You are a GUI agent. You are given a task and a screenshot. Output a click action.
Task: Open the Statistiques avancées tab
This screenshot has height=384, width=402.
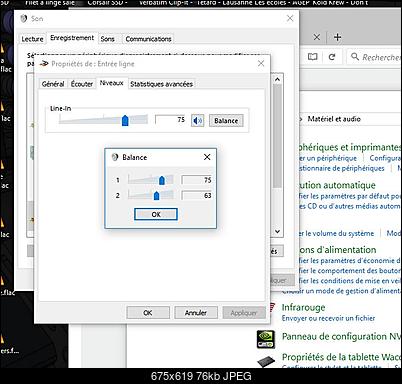(x=161, y=84)
